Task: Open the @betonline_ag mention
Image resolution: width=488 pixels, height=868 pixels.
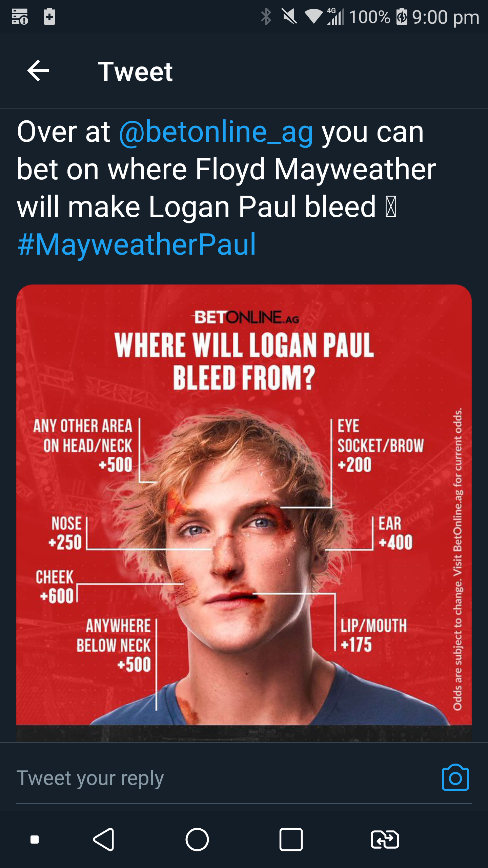Action: click(216, 132)
